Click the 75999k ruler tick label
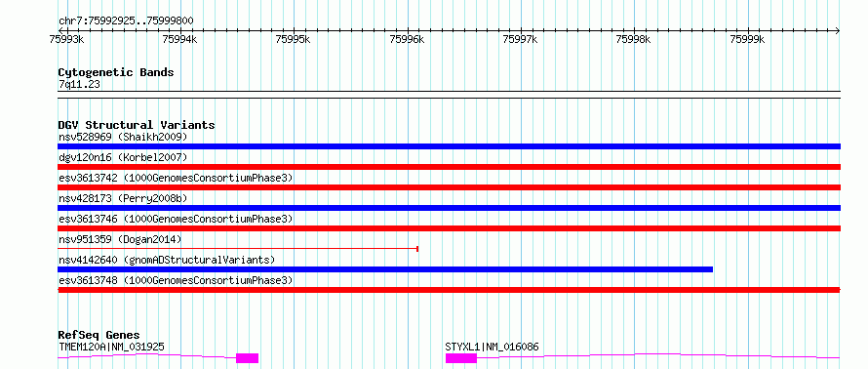Viewport: 868px width, 369px height. 748,39
